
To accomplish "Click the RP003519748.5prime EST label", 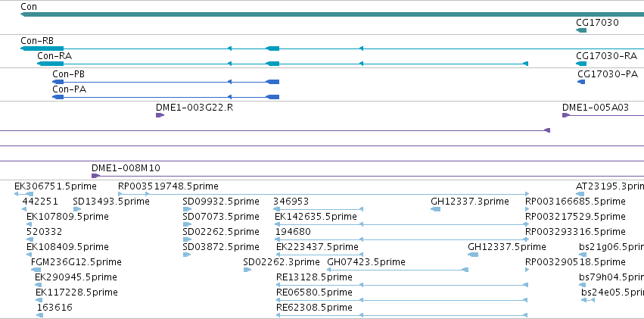I will pos(169,186).
